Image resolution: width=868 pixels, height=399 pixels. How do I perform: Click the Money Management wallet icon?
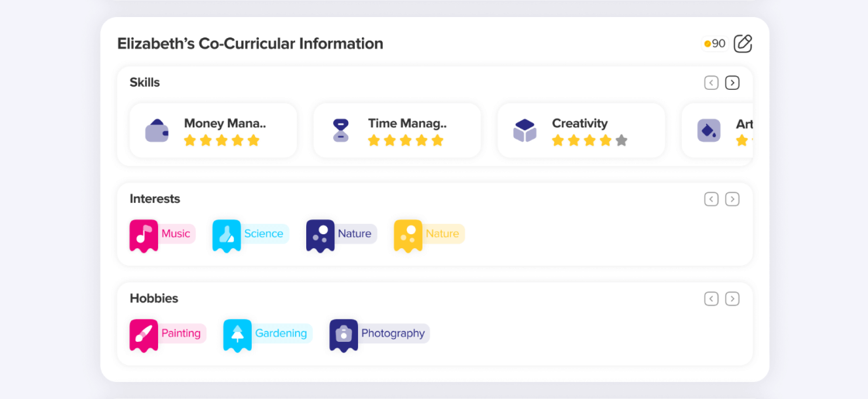coord(157,131)
